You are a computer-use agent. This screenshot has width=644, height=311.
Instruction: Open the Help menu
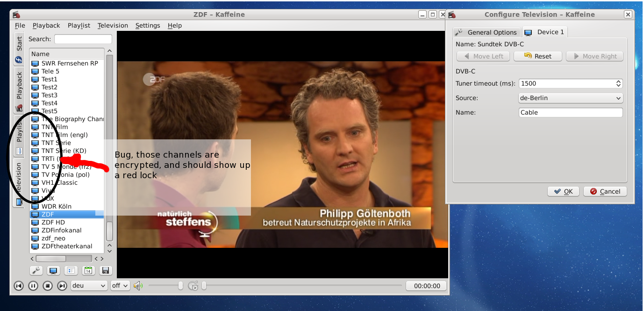point(175,25)
